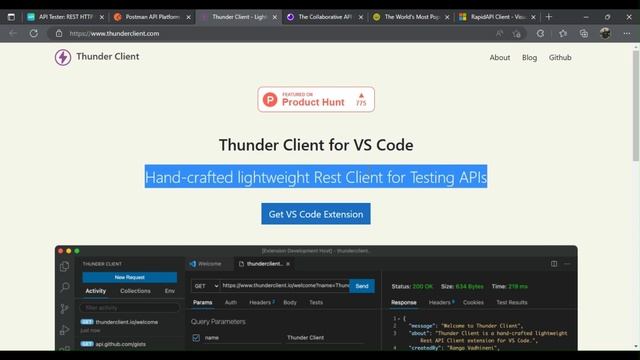Open the browser settings ellipsis menu
This screenshot has height=360, width=640.
point(627,33)
